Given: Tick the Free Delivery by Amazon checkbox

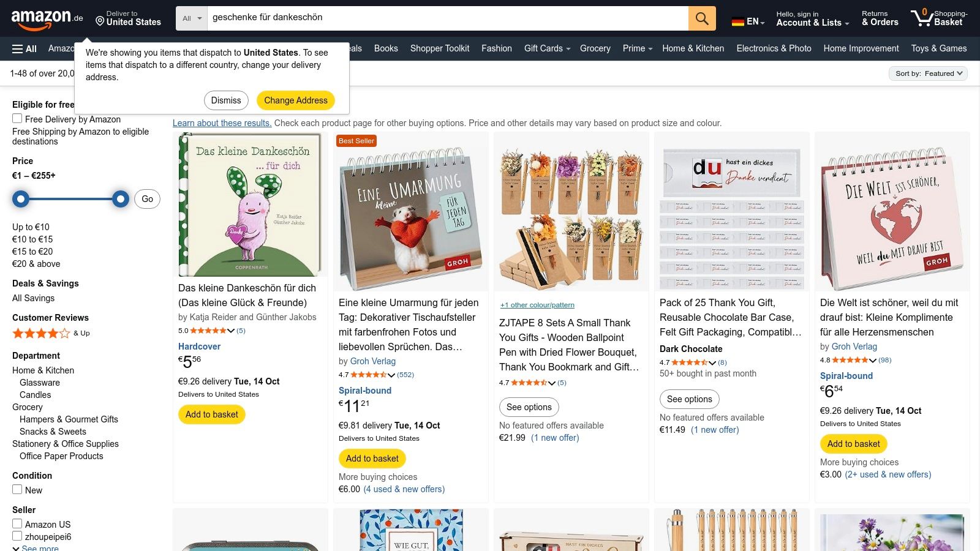Looking at the screenshot, I should tap(17, 119).
